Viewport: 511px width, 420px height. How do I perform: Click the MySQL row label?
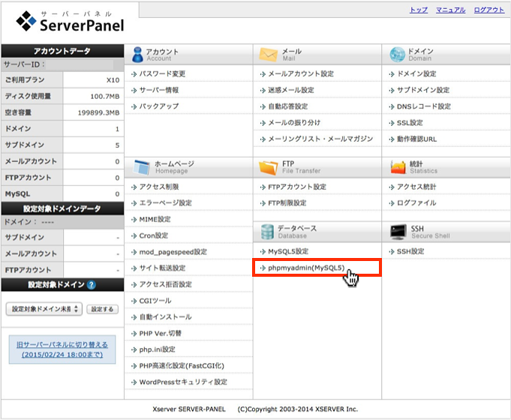pyautogui.click(x=17, y=193)
